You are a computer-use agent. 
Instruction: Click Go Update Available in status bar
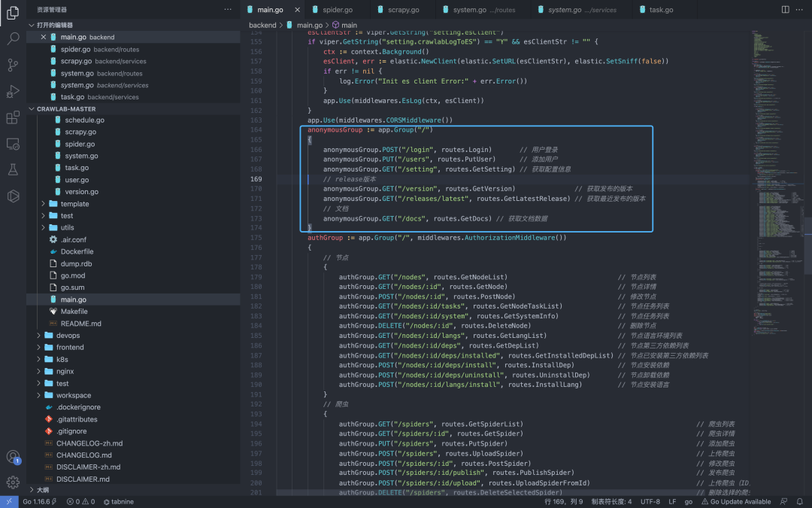736,501
